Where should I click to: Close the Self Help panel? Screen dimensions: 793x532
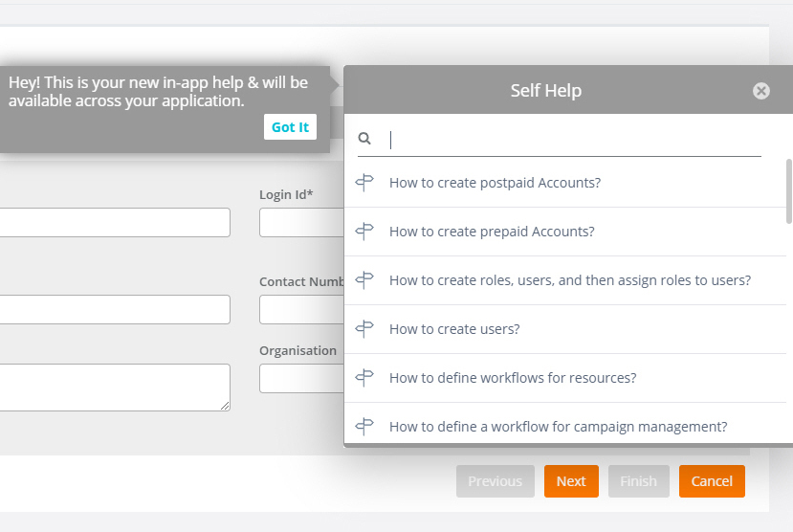click(760, 91)
